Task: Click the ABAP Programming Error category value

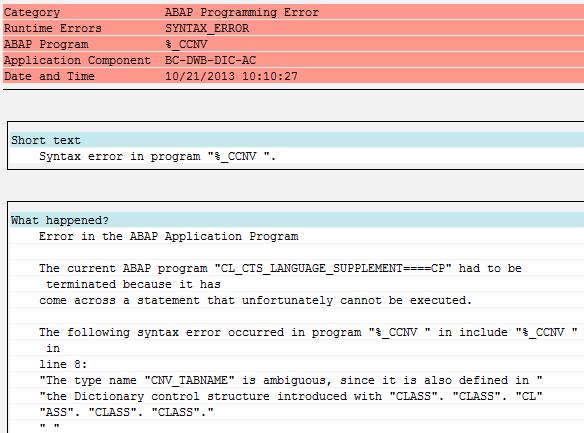Action: click(242, 12)
